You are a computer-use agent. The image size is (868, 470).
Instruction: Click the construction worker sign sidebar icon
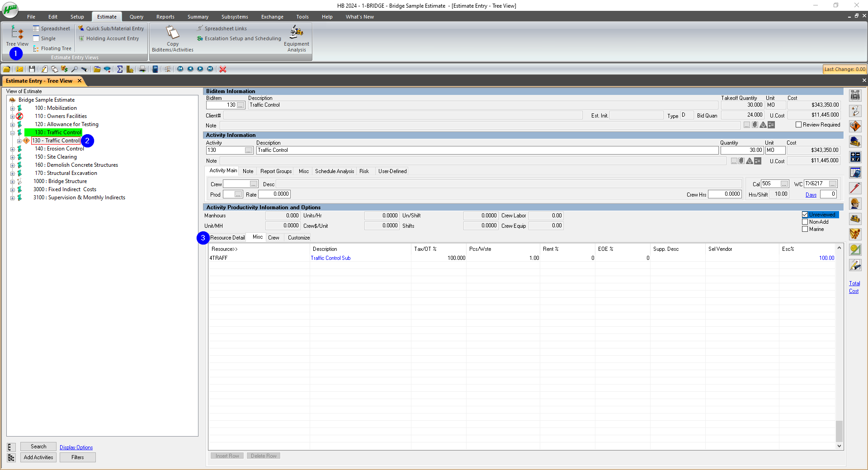(855, 126)
